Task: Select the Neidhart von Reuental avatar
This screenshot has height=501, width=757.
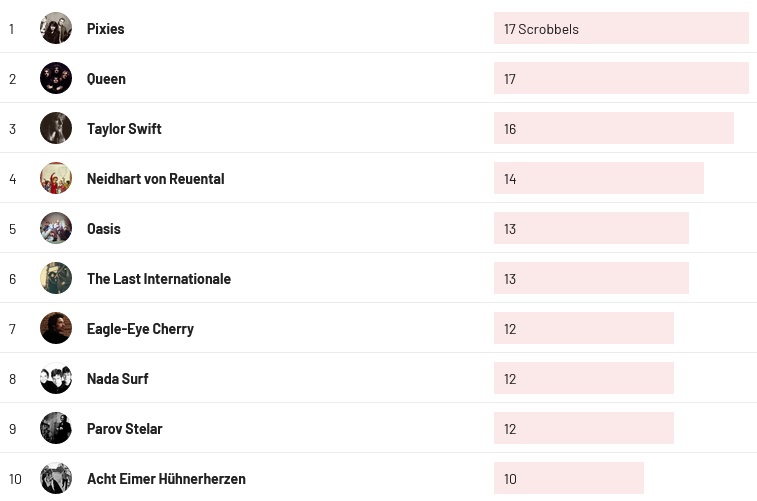Action: pos(56,178)
